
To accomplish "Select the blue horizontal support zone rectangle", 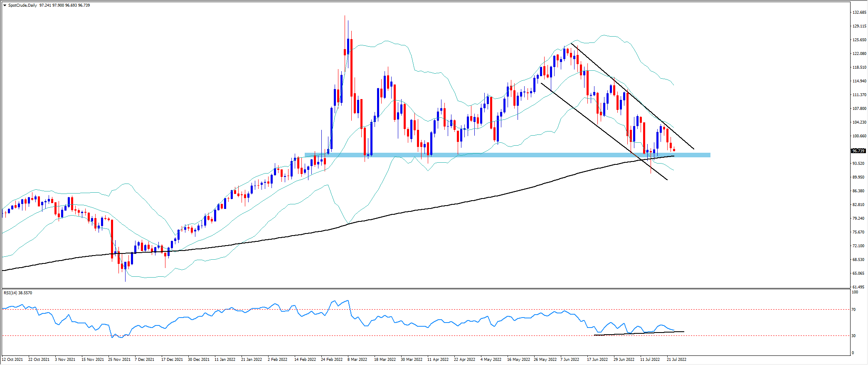I will 499,155.
